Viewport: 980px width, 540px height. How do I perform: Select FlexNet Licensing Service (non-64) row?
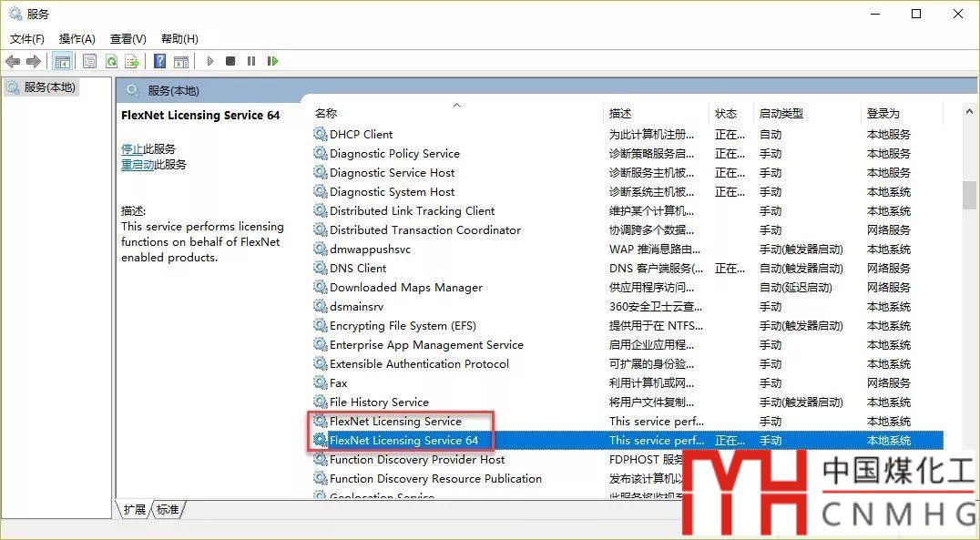[628, 422]
